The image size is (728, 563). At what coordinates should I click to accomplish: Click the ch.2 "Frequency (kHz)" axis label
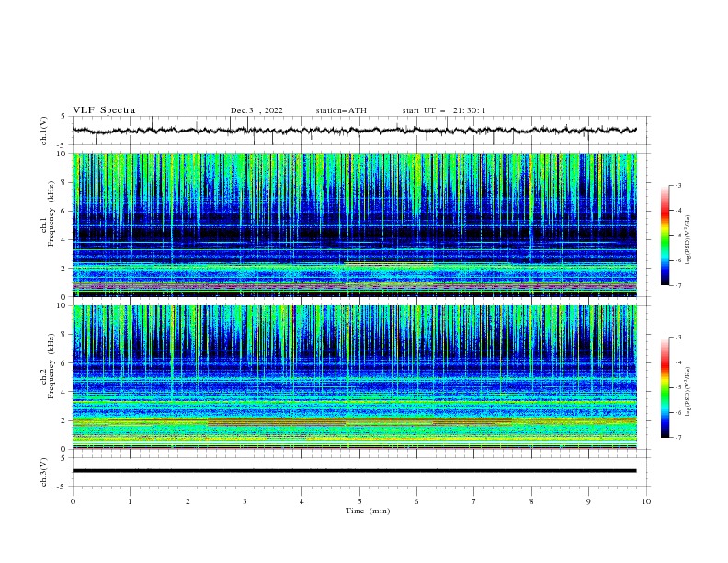coord(51,365)
